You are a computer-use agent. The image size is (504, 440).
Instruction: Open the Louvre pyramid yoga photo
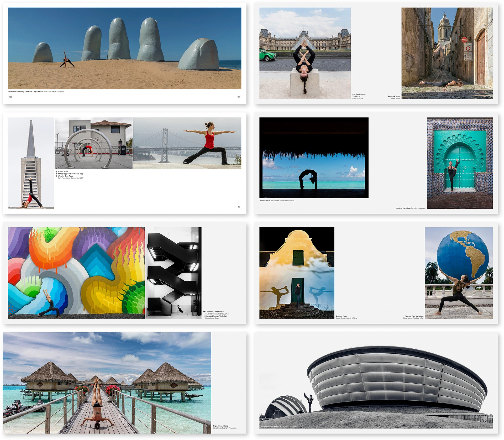pos(305,53)
